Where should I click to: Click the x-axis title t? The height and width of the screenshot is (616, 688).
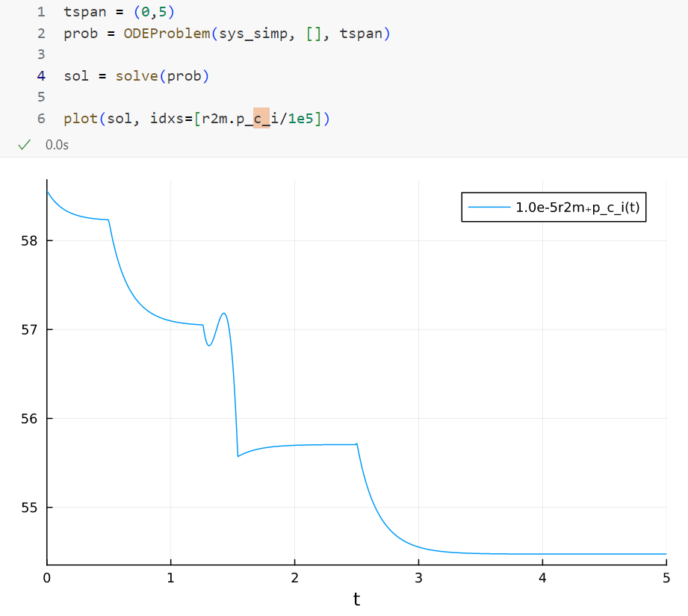click(x=357, y=600)
